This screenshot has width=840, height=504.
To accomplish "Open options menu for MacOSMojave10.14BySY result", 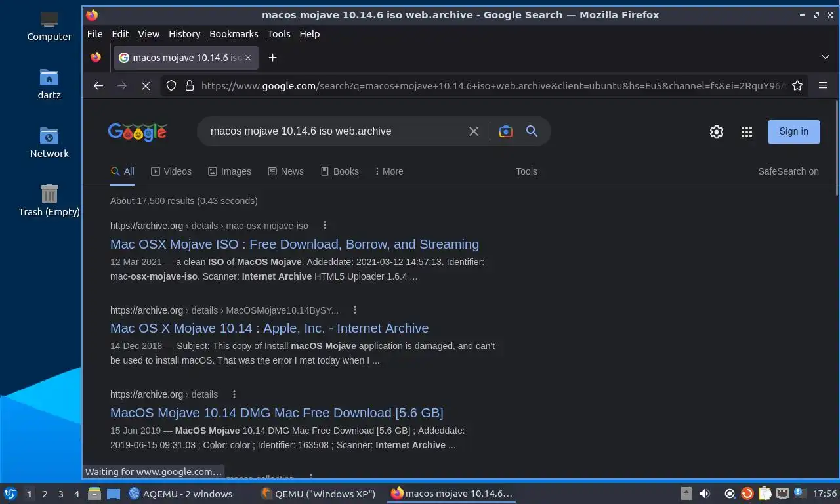I will pyautogui.click(x=355, y=310).
